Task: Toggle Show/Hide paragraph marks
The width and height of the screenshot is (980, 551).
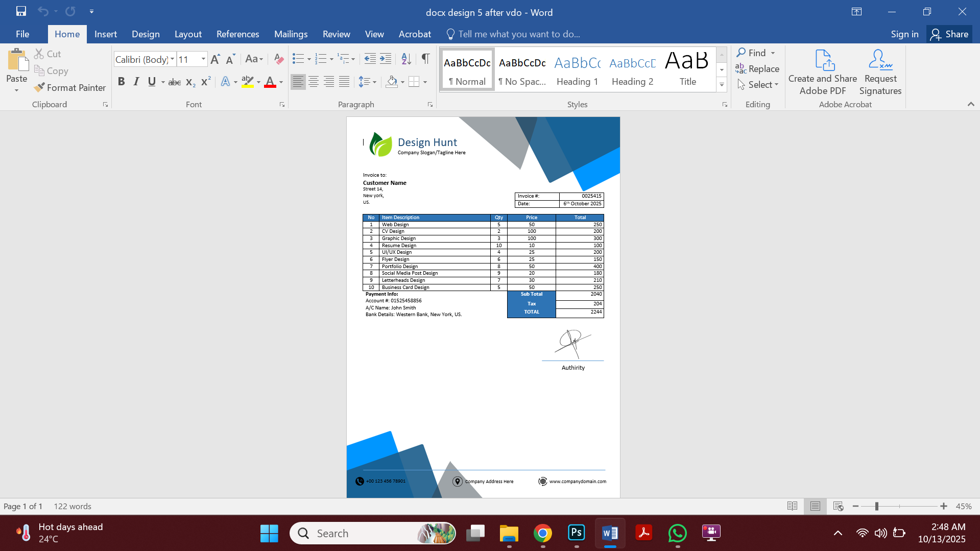Action: 425,59
